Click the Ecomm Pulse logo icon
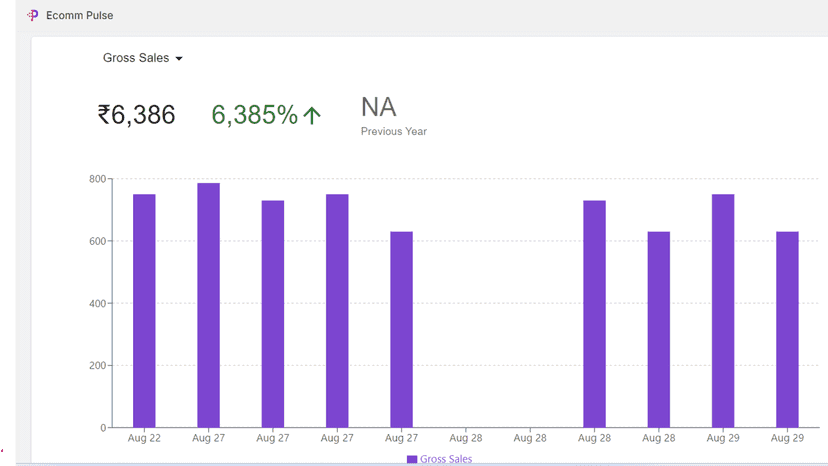The width and height of the screenshot is (828, 466). pos(33,15)
